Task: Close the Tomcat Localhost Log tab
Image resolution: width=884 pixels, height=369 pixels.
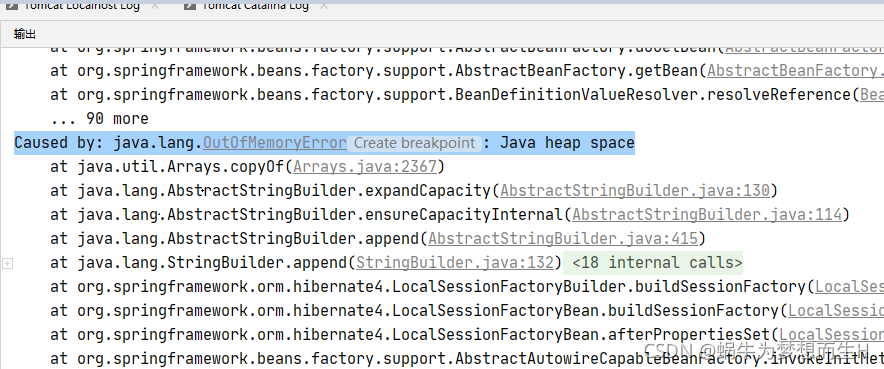Action: (x=156, y=5)
